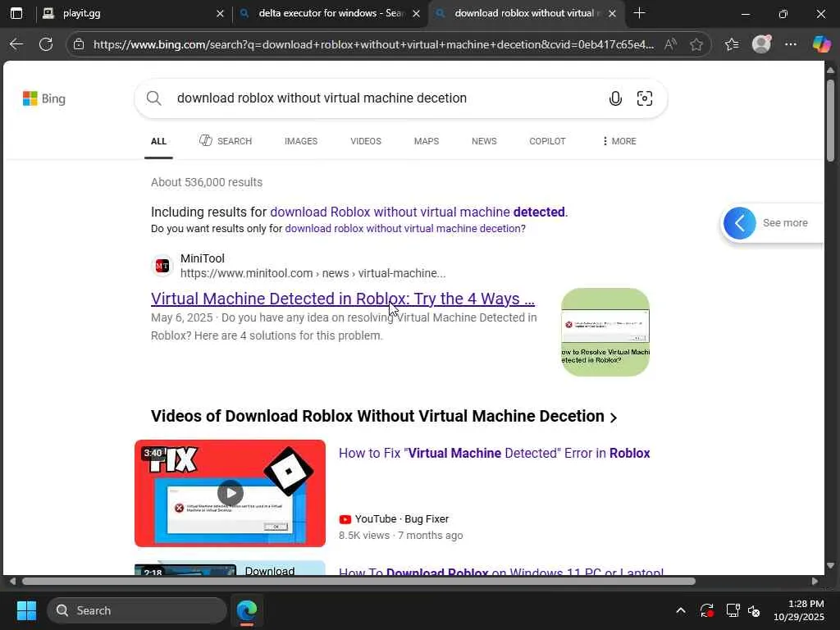The image size is (840, 630).
Task: Open a new browser tab
Action: [639, 13]
